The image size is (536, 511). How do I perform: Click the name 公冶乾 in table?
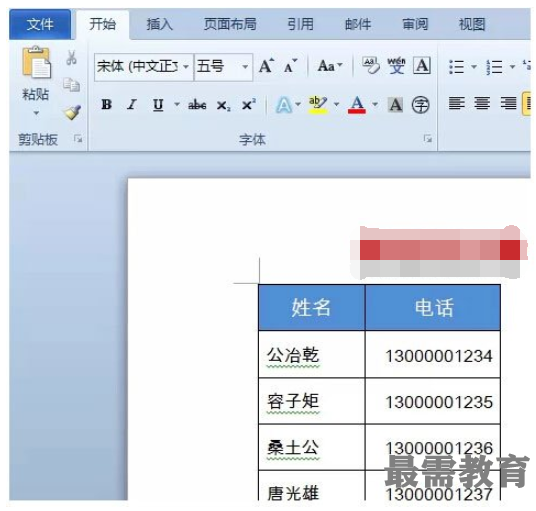click(293, 355)
